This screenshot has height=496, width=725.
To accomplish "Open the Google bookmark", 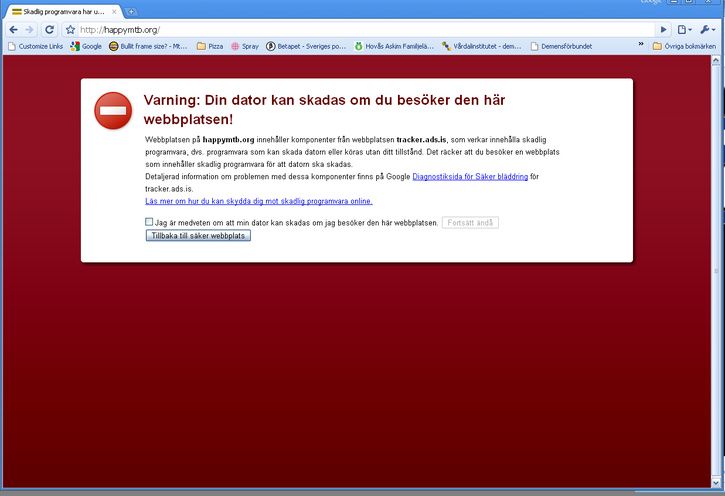I will pos(86,46).
